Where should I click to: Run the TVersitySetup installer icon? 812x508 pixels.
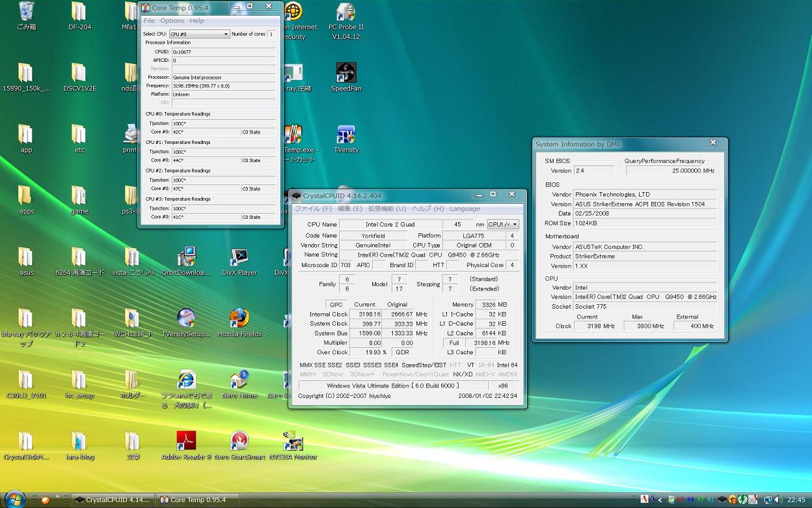(186, 322)
